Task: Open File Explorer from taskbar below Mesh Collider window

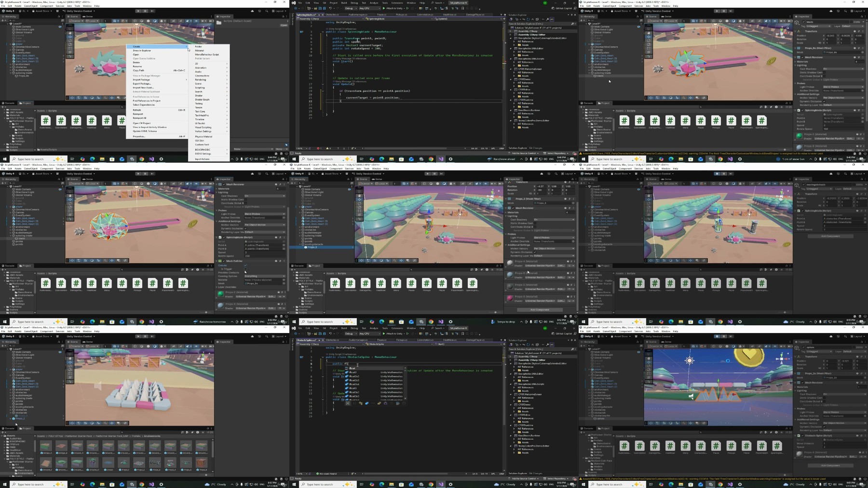Action: (x=102, y=321)
